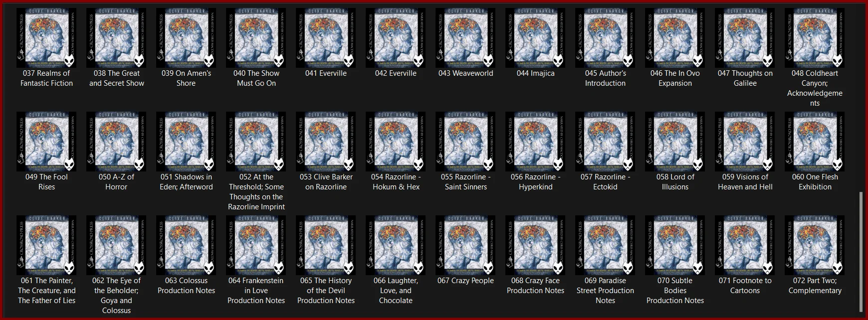
Task: Click the label '053 Clive Barker on Razorline'
Action: 326,182
